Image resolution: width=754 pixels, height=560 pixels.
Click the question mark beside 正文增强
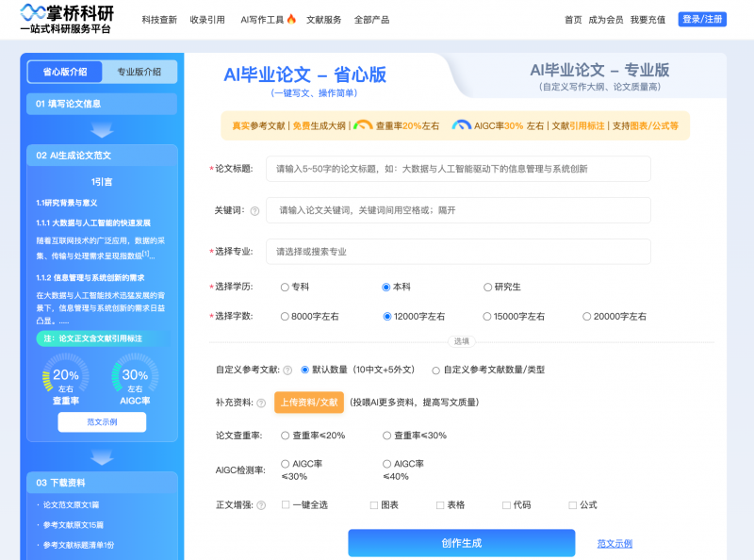[261, 504]
